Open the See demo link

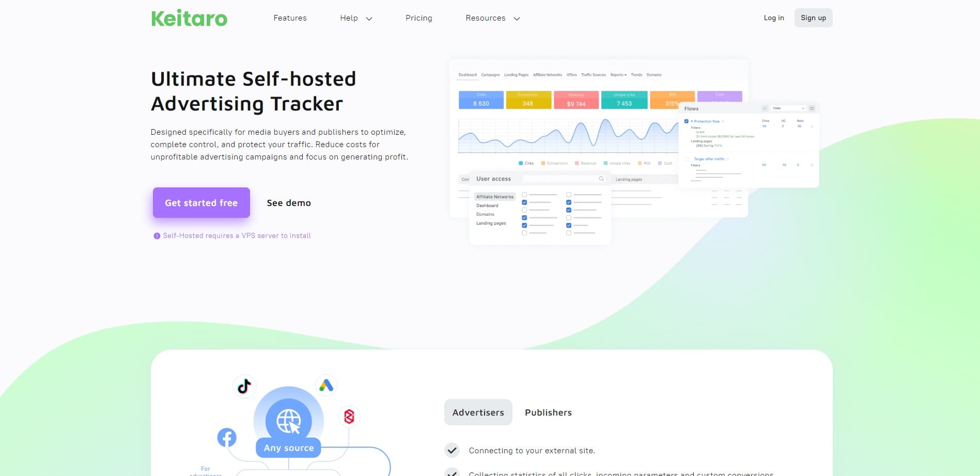[x=288, y=202]
